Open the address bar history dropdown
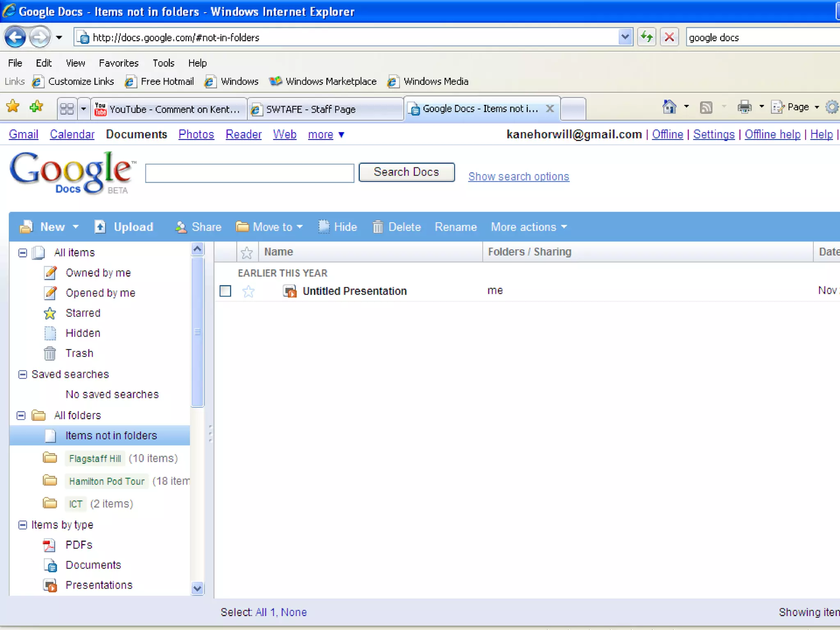840x630 pixels. pyautogui.click(x=625, y=37)
